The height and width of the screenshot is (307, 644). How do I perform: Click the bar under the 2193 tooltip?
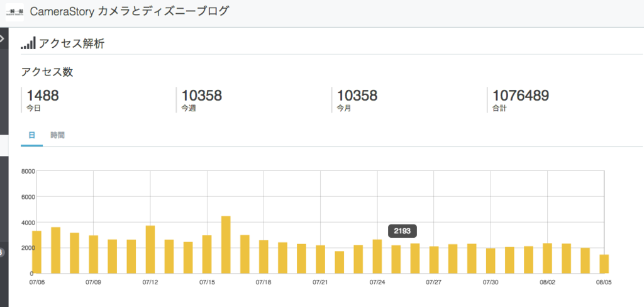point(396,259)
